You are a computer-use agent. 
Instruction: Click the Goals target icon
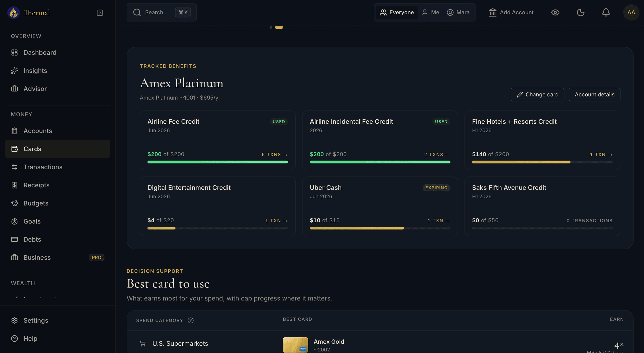(14, 221)
